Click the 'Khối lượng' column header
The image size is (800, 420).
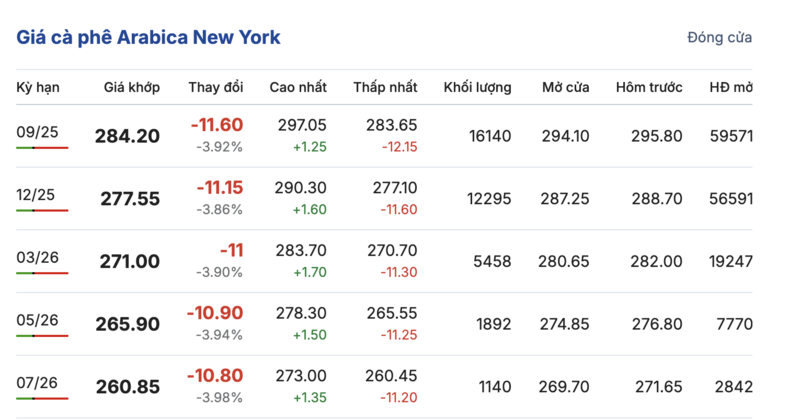(477, 87)
